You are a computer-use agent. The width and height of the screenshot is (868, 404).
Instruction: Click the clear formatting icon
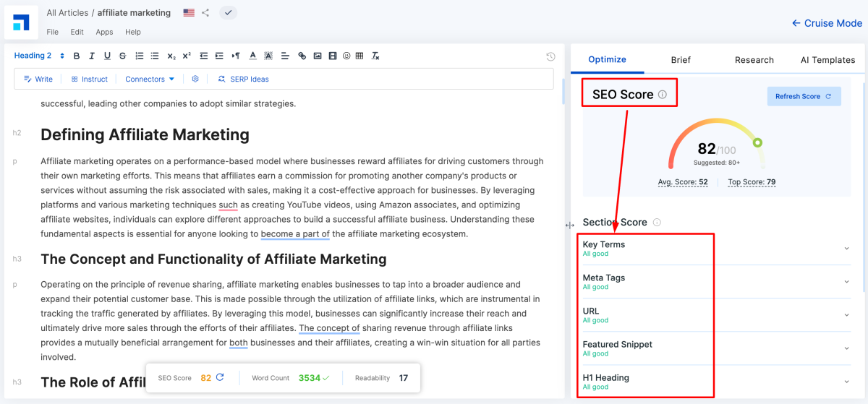coord(375,56)
